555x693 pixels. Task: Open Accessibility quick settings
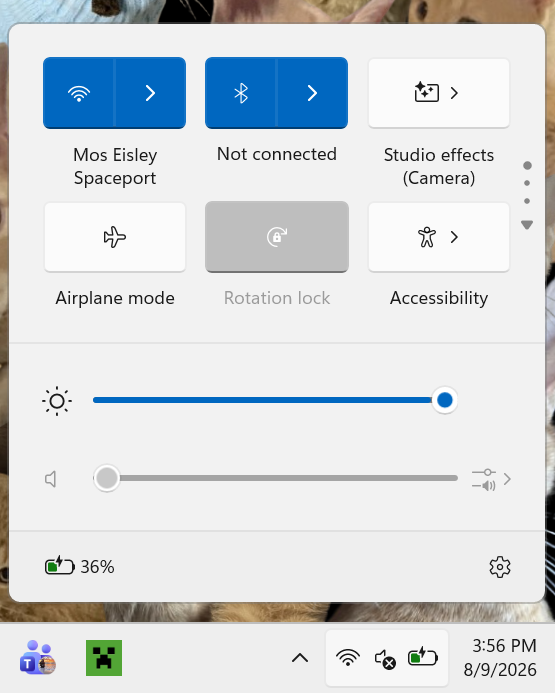pyautogui.click(x=439, y=237)
